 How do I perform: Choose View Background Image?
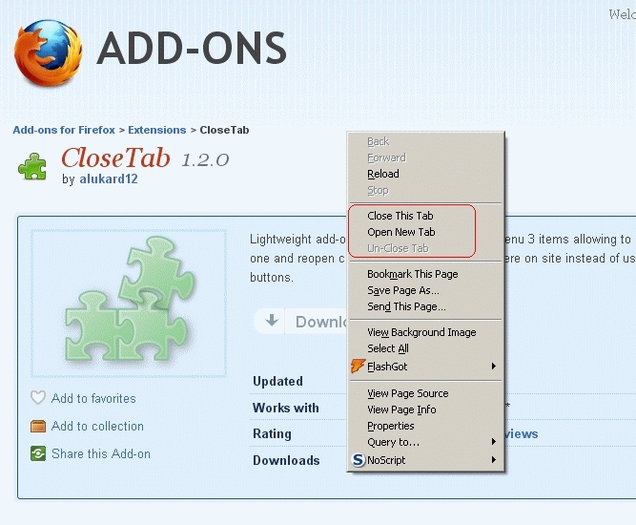pos(425,332)
